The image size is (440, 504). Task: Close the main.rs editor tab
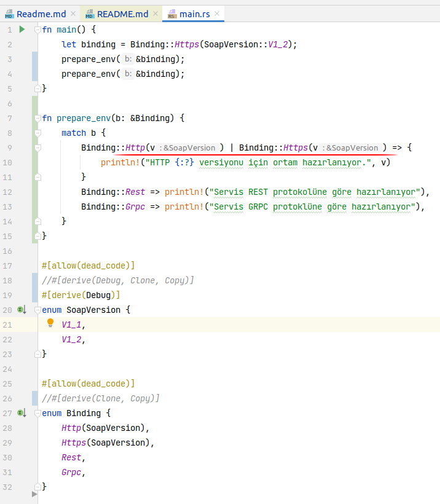tap(217, 14)
